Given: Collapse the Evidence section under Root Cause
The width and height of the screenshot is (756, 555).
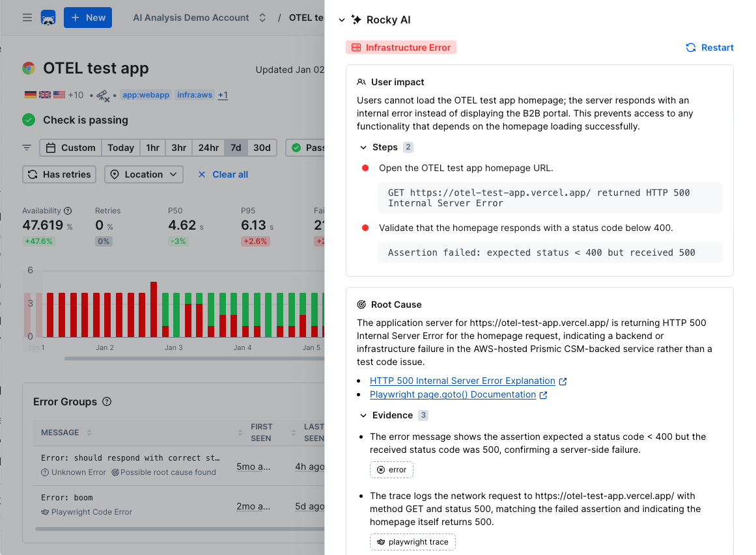Looking at the screenshot, I should [x=365, y=415].
